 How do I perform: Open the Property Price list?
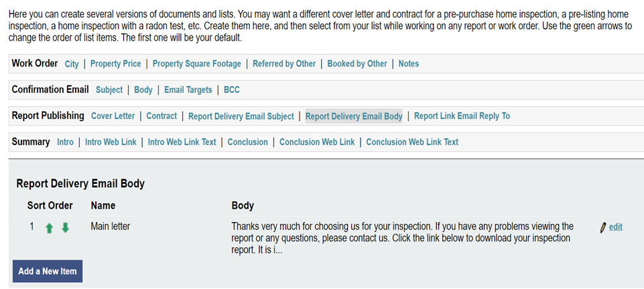116,64
